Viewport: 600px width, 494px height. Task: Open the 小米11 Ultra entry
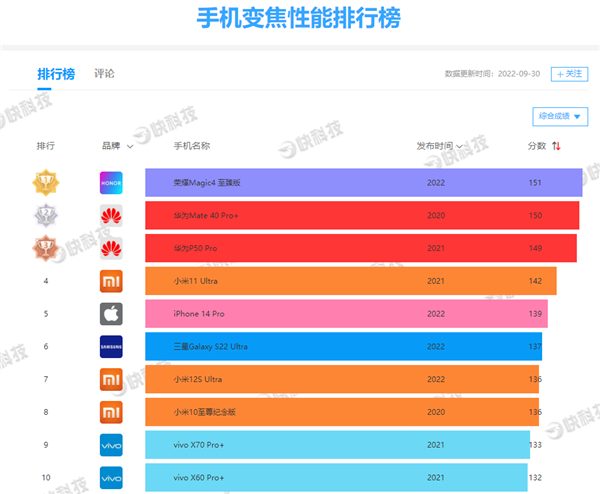coord(351,281)
